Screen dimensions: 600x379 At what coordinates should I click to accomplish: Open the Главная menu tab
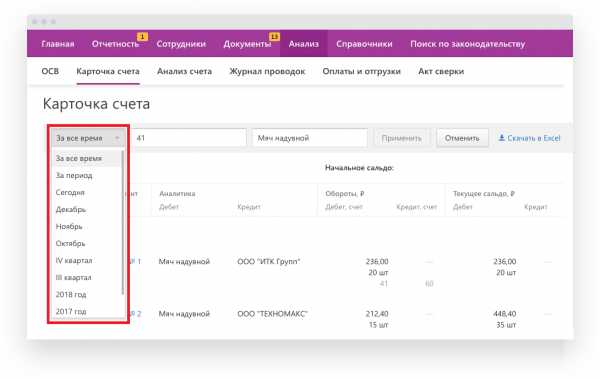pos(58,44)
